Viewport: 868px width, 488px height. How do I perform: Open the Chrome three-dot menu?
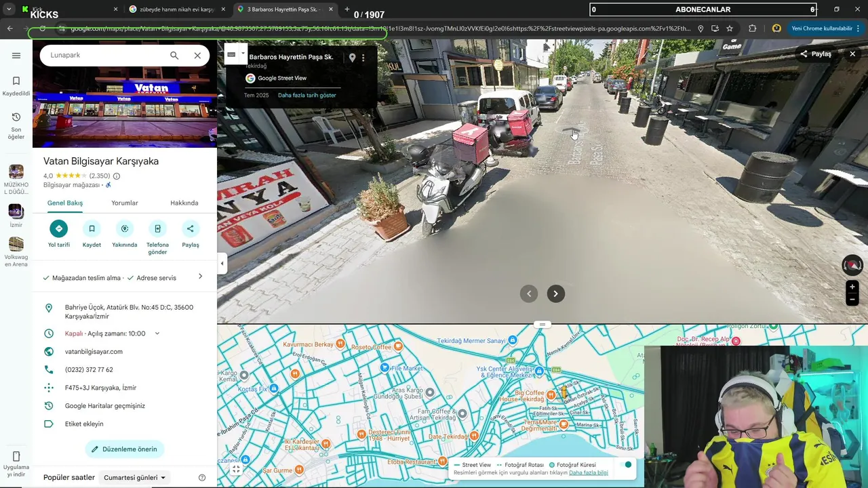(x=858, y=28)
